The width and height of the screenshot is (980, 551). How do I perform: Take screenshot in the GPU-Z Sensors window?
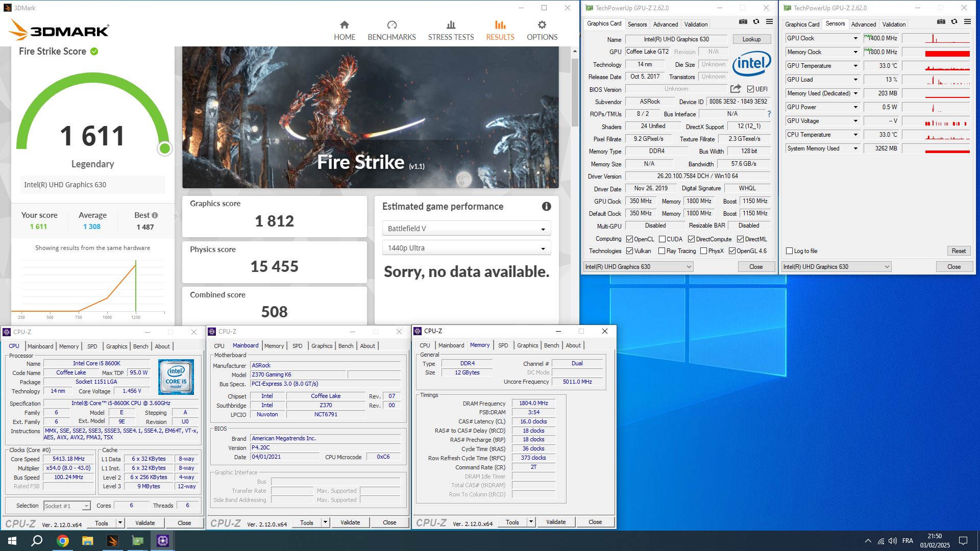pos(941,22)
